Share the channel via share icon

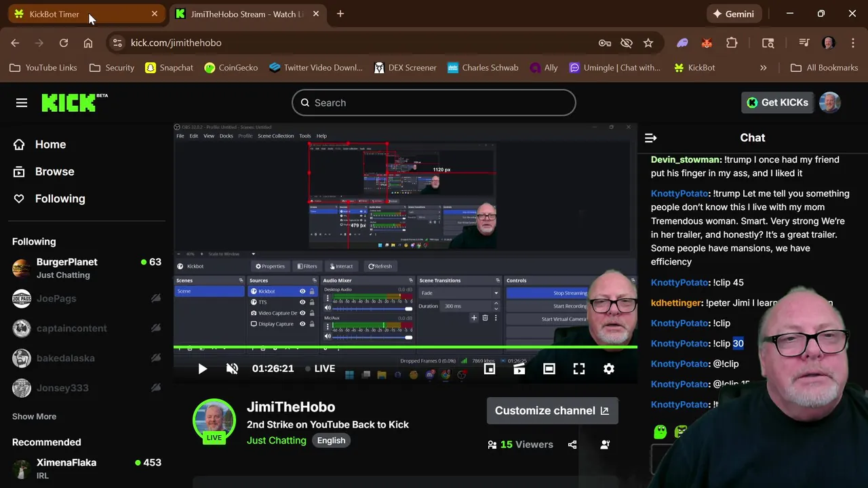pos(572,445)
